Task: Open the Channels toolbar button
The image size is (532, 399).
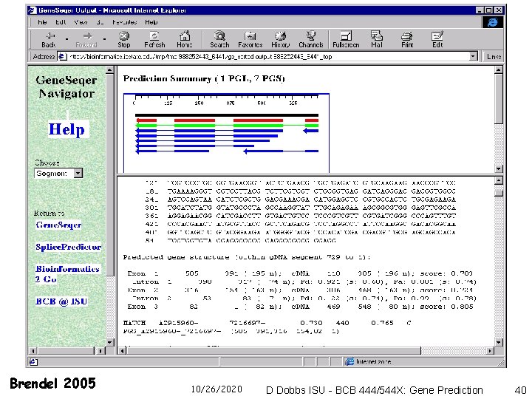Action: tap(311, 40)
